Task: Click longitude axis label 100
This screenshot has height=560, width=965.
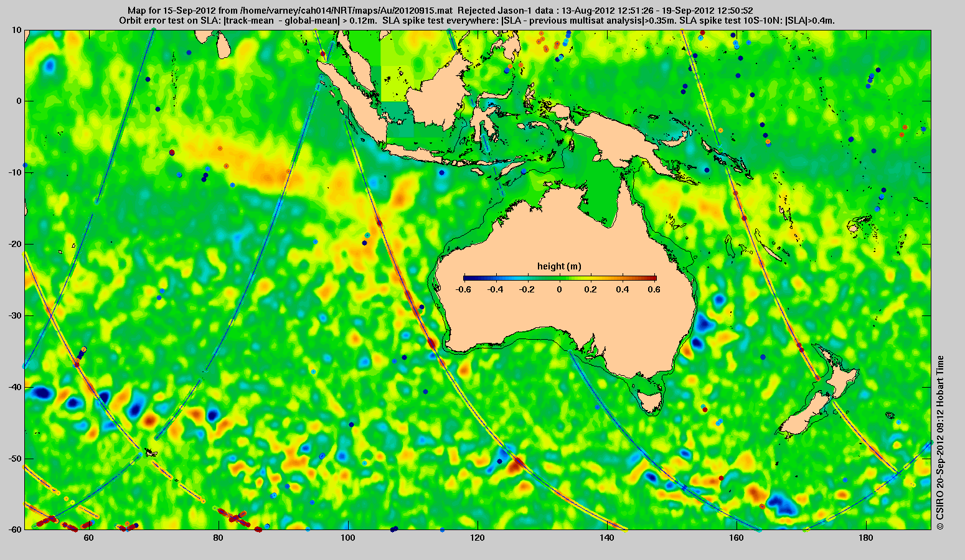Action: point(347,538)
